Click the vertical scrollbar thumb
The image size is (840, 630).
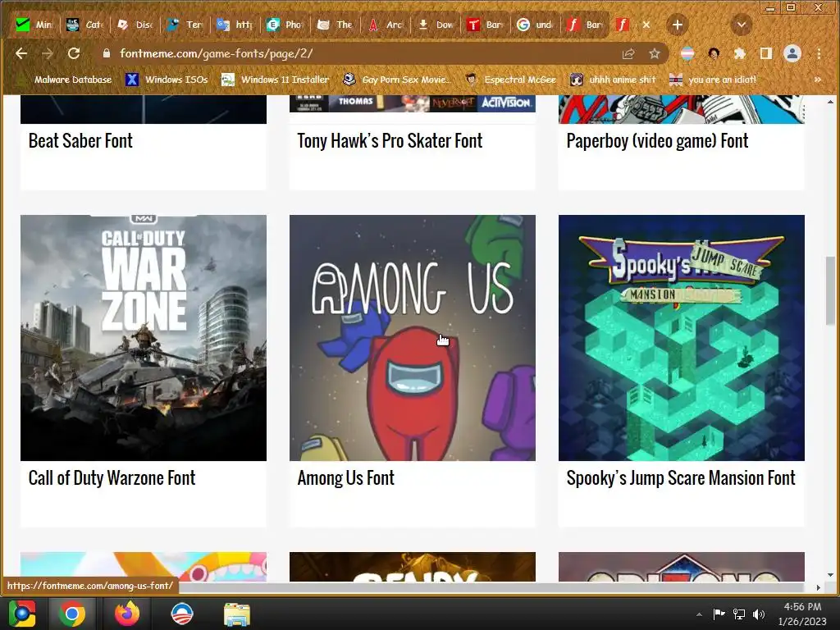830,290
